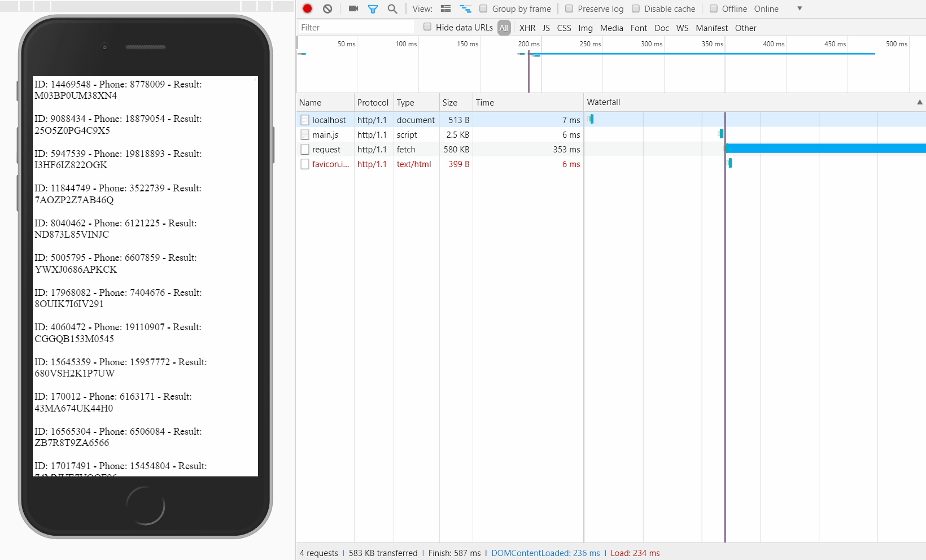This screenshot has width=926, height=560.
Task: Filter requests by XHR type
Action: pyautogui.click(x=527, y=28)
